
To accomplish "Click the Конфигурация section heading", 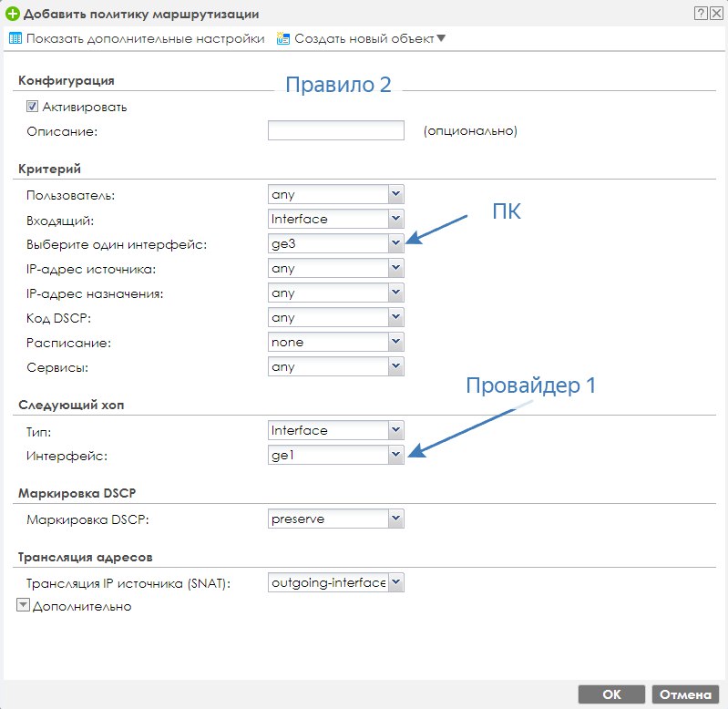I will (x=67, y=81).
